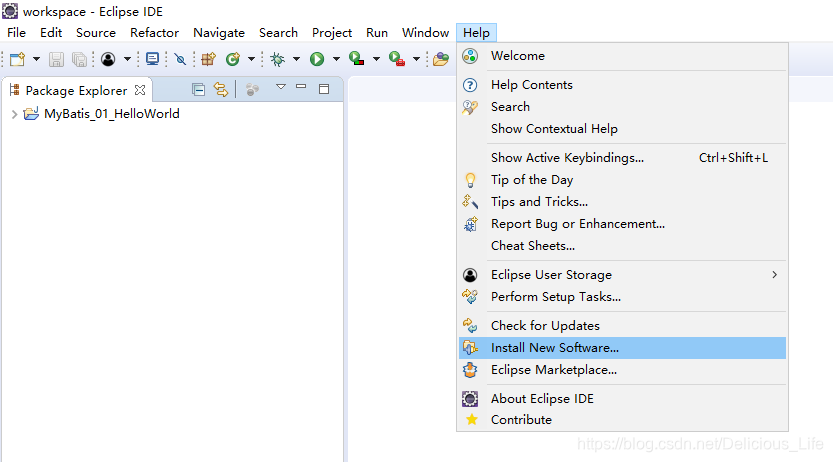This screenshot has width=833, height=462.
Task: Maximize the Package Explorer panel
Action: click(324, 89)
